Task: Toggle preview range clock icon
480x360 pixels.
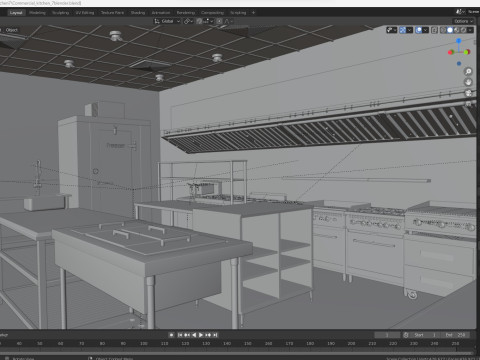Action: pyautogui.click(x=406, y=335)
